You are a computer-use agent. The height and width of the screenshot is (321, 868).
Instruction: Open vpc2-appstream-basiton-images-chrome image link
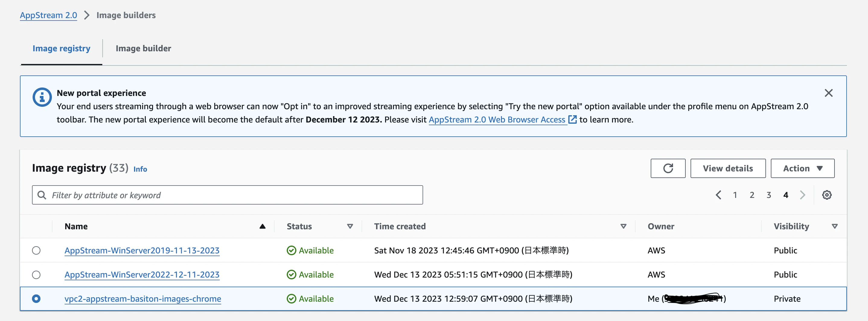tap(143, 298)
